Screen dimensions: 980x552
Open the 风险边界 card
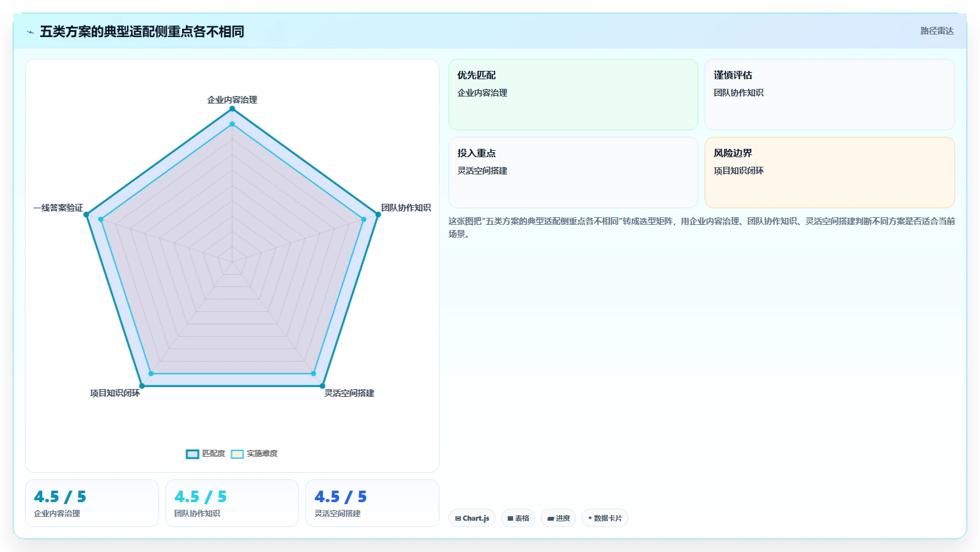(830, 172)
